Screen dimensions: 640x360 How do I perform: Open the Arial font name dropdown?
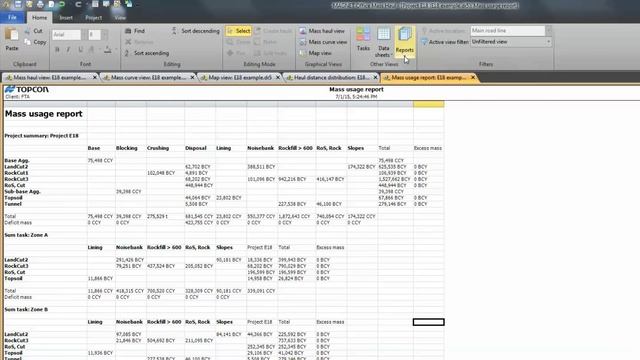pyautogui.click(x=84, y=35)
